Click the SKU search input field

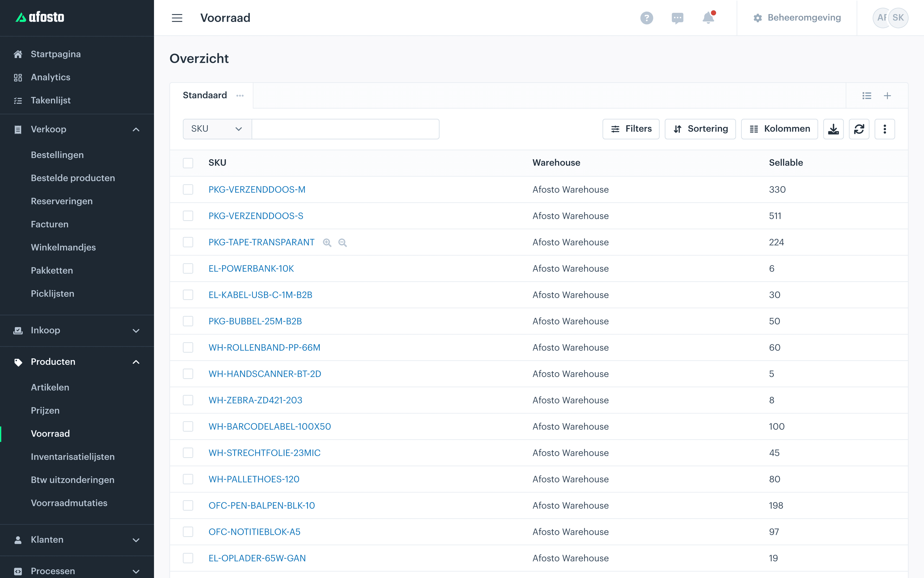(x=346, y=129)
